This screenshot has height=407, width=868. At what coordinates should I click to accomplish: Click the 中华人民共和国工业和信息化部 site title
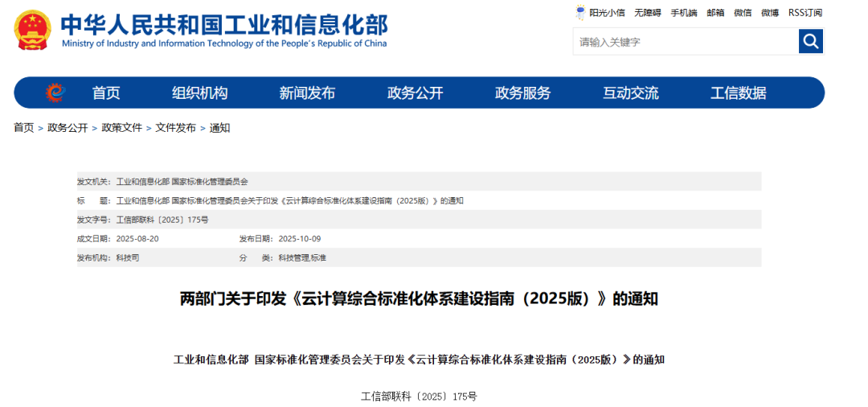tap(224, 24)
